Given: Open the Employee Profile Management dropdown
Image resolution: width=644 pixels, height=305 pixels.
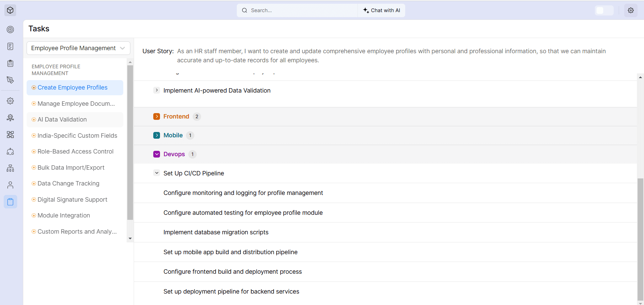Looking at the screenshot, I should tap(78, 48).
